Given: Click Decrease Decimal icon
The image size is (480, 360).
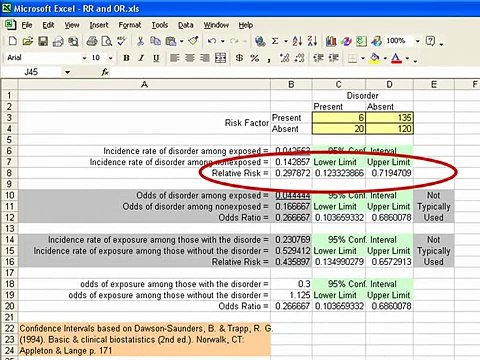Looking at the screenshot, I should click(x=300, y=58).
